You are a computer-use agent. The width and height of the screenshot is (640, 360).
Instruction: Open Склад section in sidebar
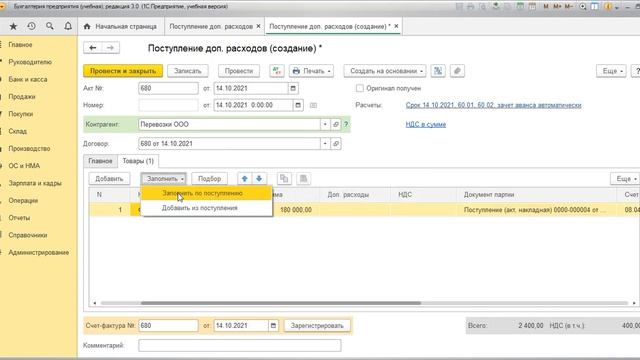[x=18, y=131]
